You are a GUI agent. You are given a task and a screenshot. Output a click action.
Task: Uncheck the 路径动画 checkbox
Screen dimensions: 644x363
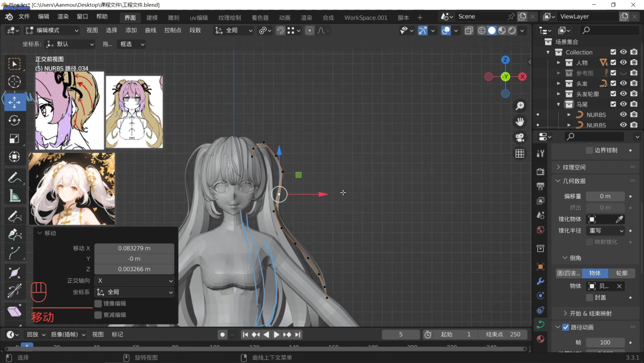pos(566,327)
